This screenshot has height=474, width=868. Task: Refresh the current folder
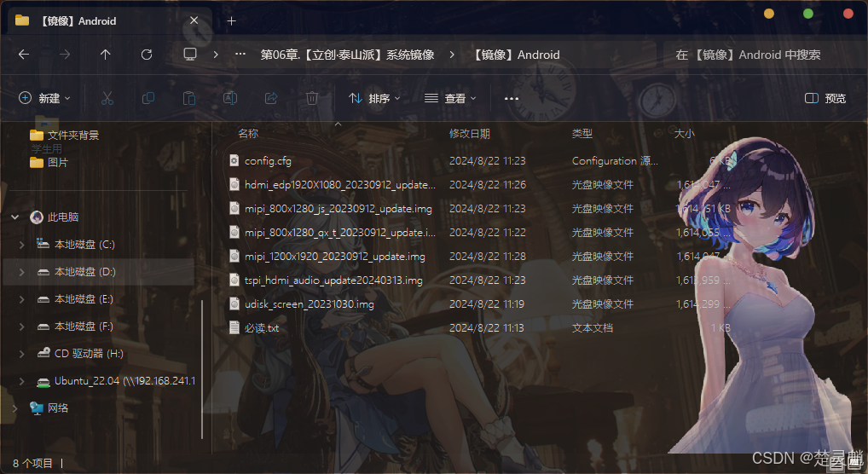pos(146,55)
